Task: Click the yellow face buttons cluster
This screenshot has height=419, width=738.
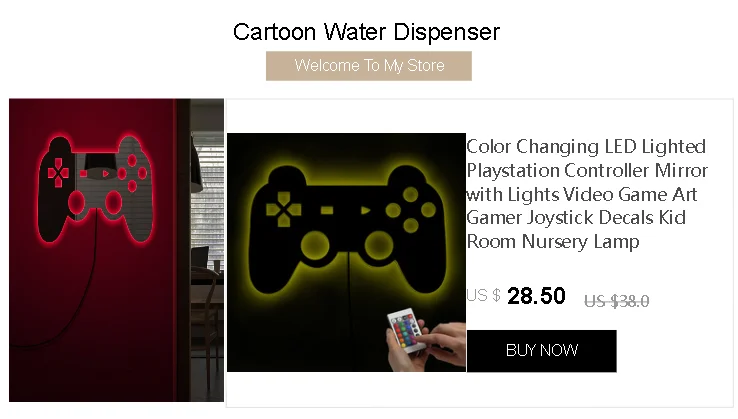Action: (411, 210)
